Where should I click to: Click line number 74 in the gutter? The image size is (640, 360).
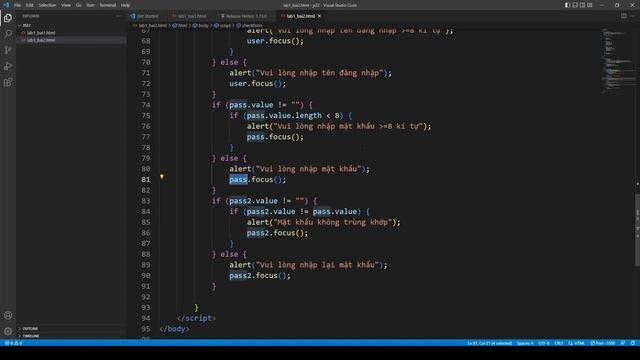tap(146, 105)
